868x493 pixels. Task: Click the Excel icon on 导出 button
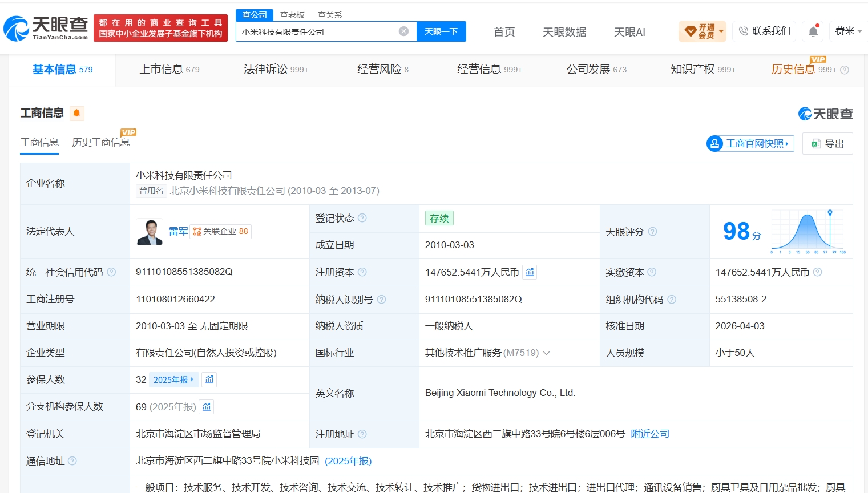(816, 144)
